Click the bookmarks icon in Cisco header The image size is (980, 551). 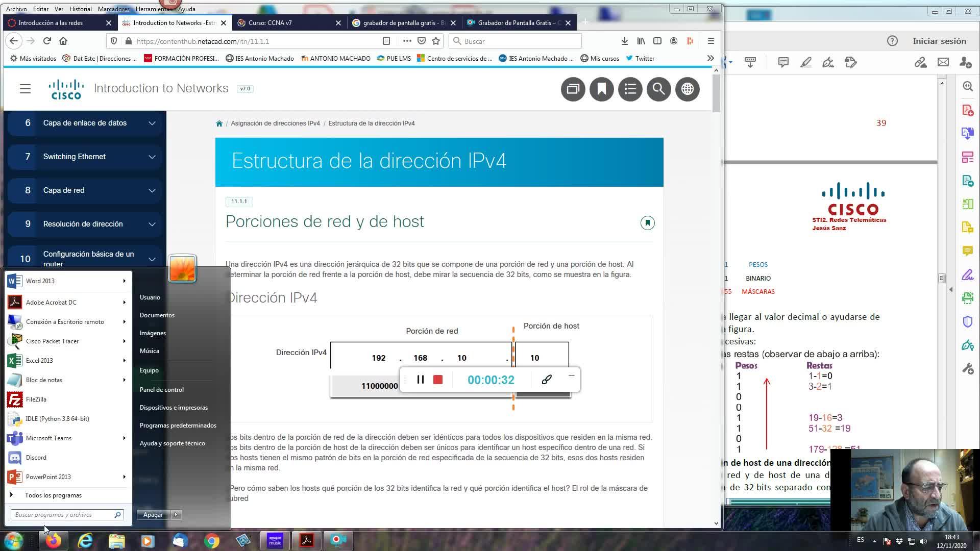(x=601, y=89)
